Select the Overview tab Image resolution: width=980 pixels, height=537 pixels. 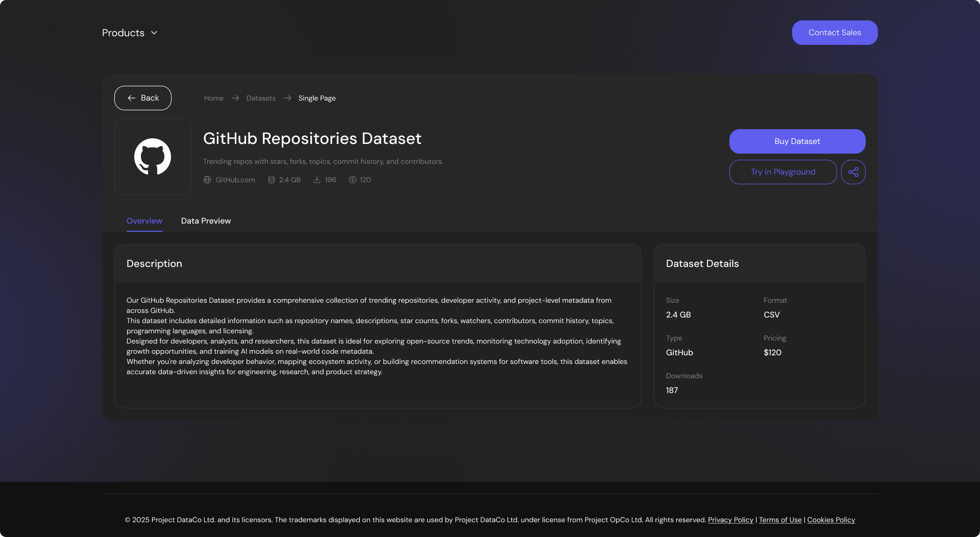[x=144, y=221]
